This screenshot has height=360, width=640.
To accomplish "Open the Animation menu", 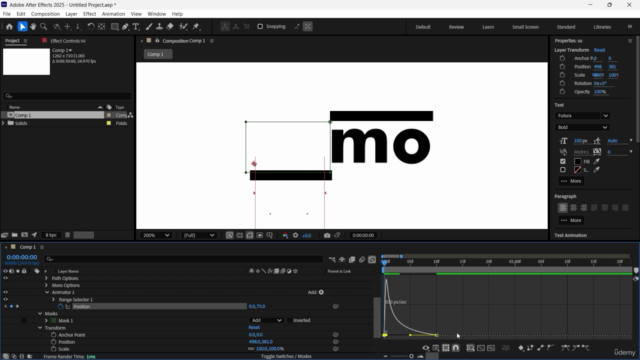I will coord(113,14).
